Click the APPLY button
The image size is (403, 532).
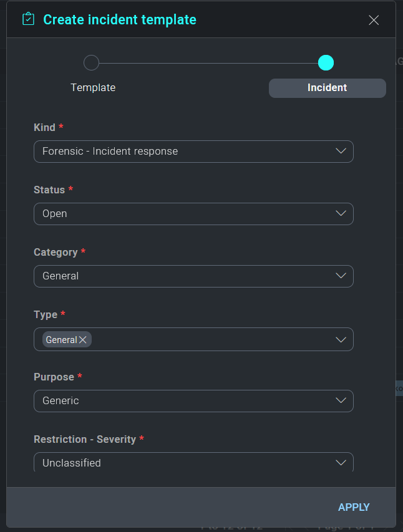tap(354, 507)
